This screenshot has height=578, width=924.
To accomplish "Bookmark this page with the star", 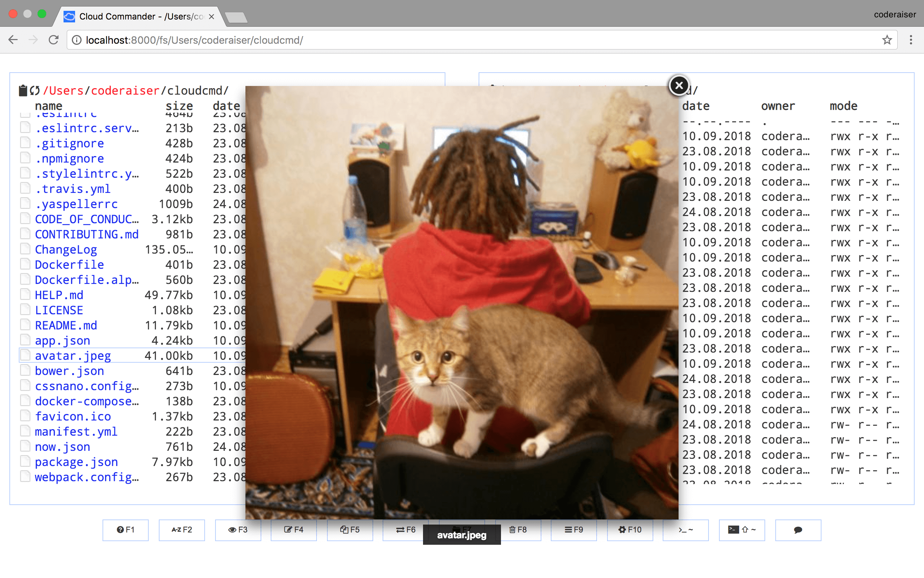I will click(887, 40).
